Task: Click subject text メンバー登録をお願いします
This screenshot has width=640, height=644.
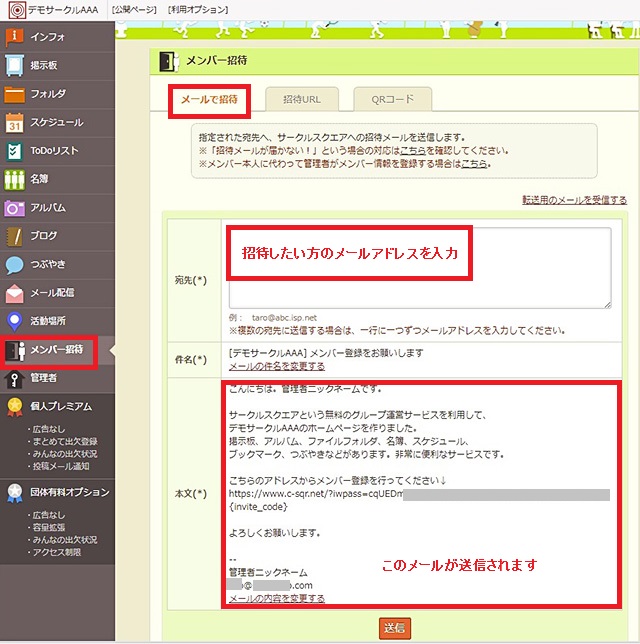Action: point(366,353)
